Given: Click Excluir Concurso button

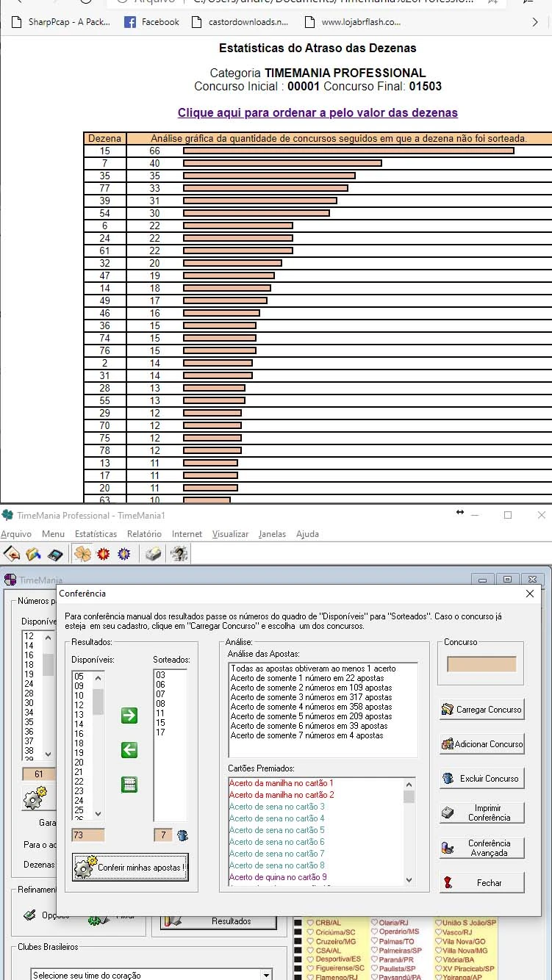Looking at the screenshot, I should coord(481,779).
